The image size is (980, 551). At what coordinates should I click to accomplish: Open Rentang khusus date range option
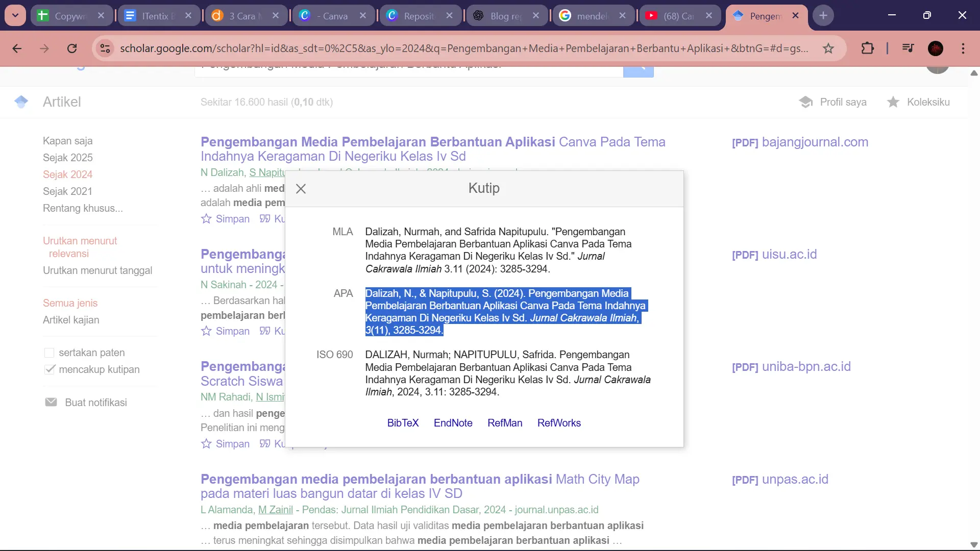click(83, 208)
